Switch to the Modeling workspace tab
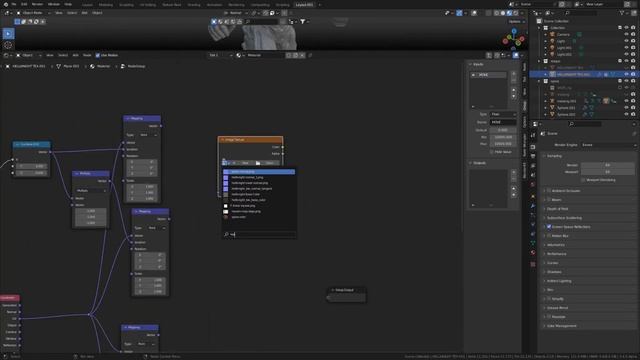 (x=106, y=5)
